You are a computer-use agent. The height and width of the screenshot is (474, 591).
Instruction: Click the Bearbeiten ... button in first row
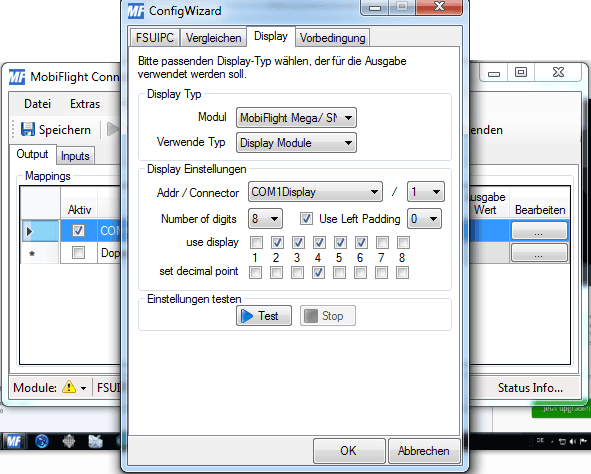[x=539, y=231]
